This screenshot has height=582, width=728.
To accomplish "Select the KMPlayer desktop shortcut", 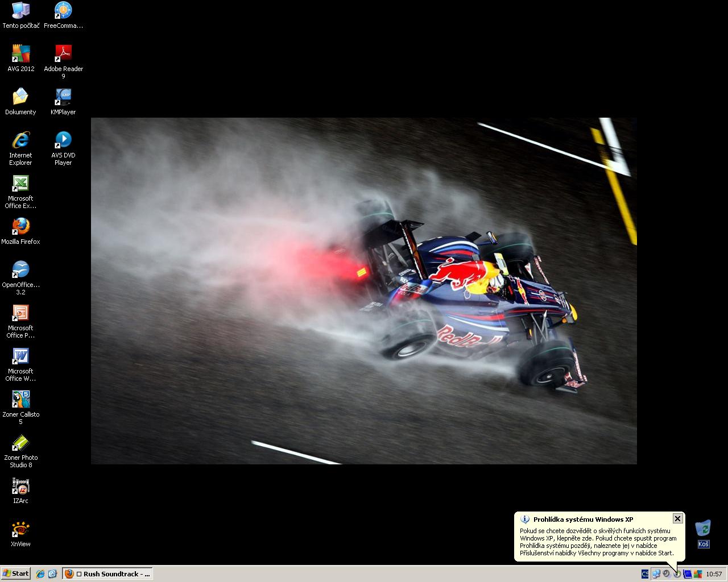I will (63, 101).
